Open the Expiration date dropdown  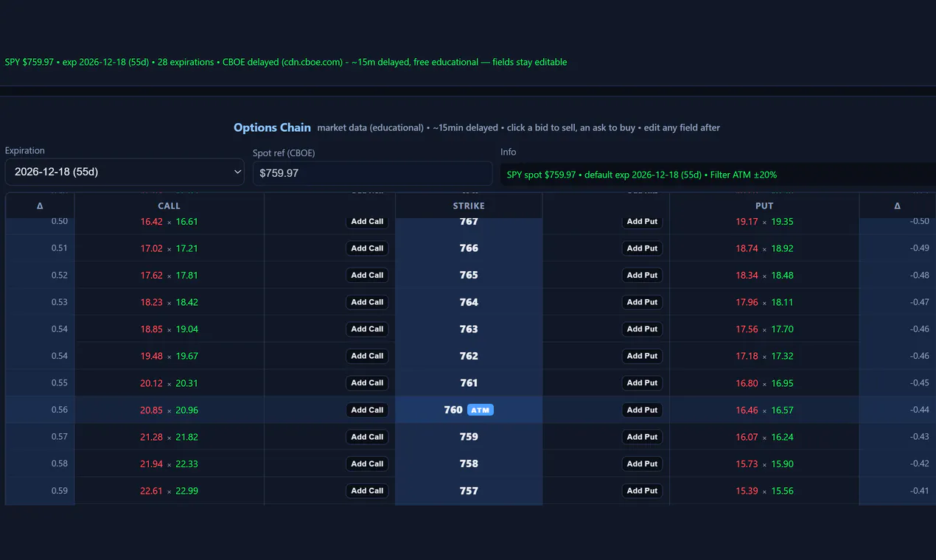coord(125,172)
